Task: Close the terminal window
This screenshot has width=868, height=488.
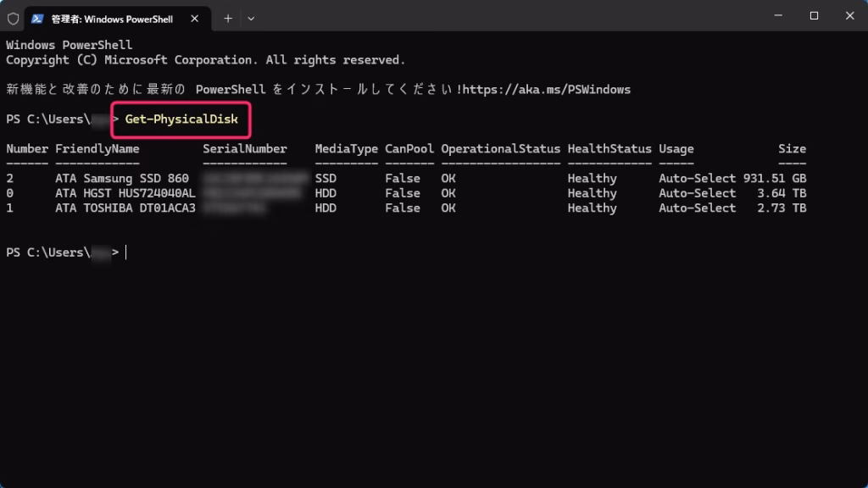Action: point(849,16)
